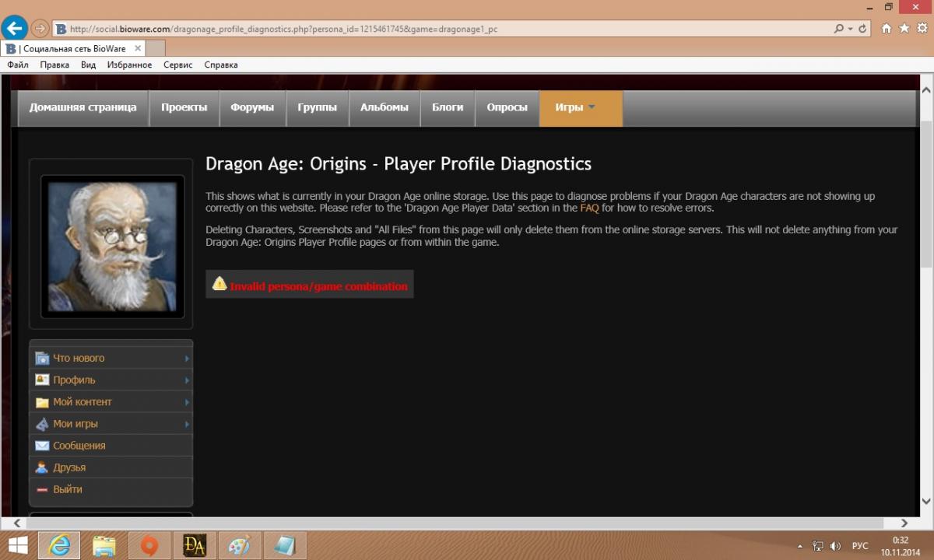Expand the 'Мой контент' submenu arrow

(x=187, y=402)
